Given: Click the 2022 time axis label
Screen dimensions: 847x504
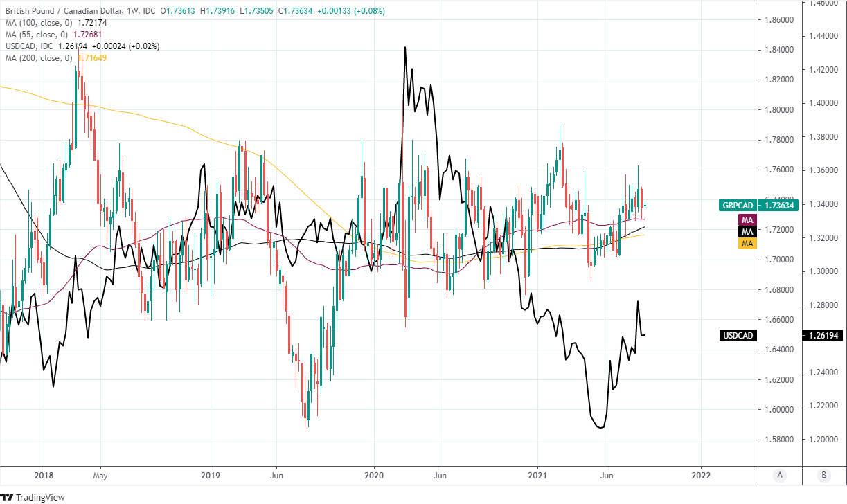Looking at the screenshot, I should coord(701,475).
